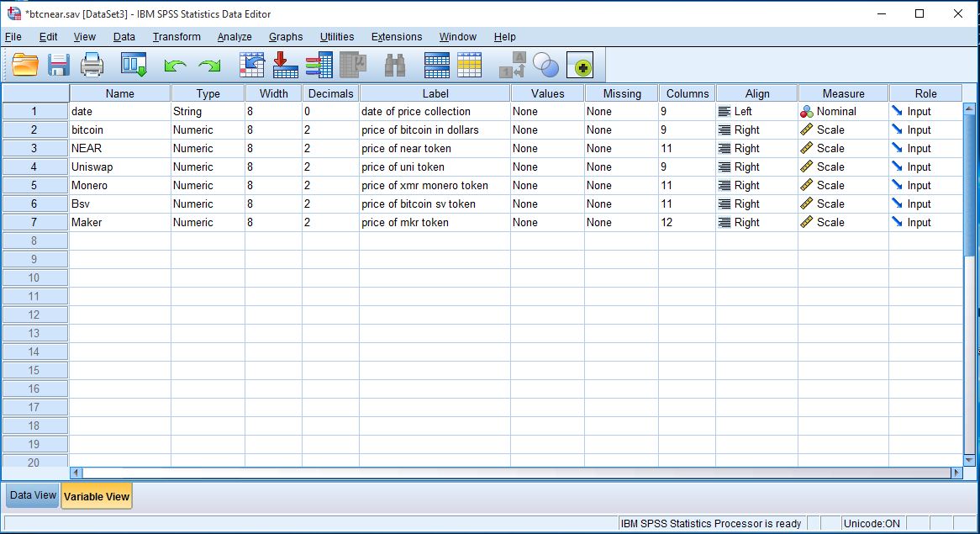Click the Nominal measure icon in the date row

click(807, 112)
